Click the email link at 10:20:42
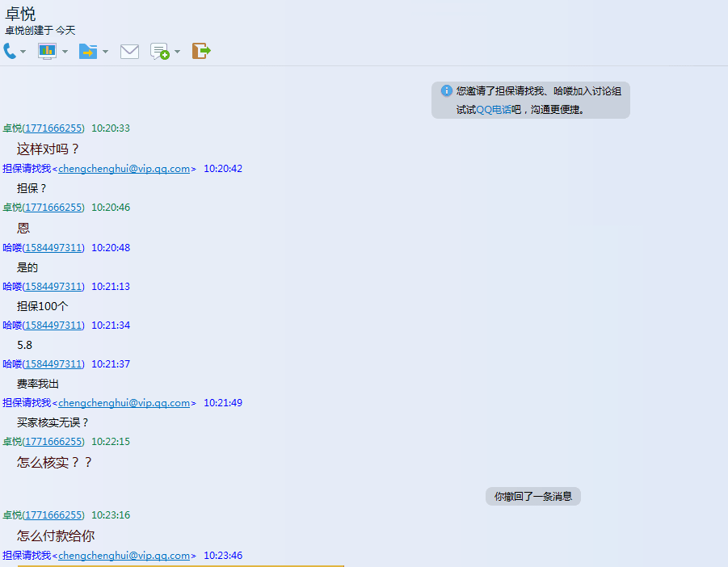The height and width of the screenshot is (567, 728). tap(124, 169)
